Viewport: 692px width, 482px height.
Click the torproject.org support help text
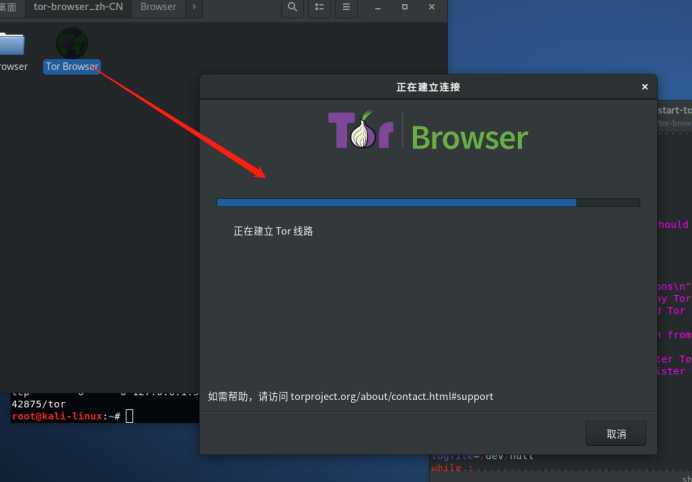(x=350, y=396)
